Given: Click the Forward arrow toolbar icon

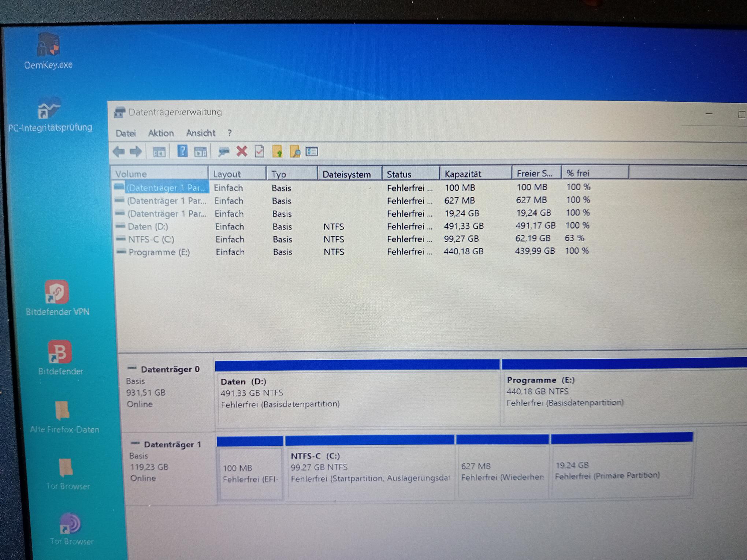Looking at the screenshot, I should click(x=136, y=151).
